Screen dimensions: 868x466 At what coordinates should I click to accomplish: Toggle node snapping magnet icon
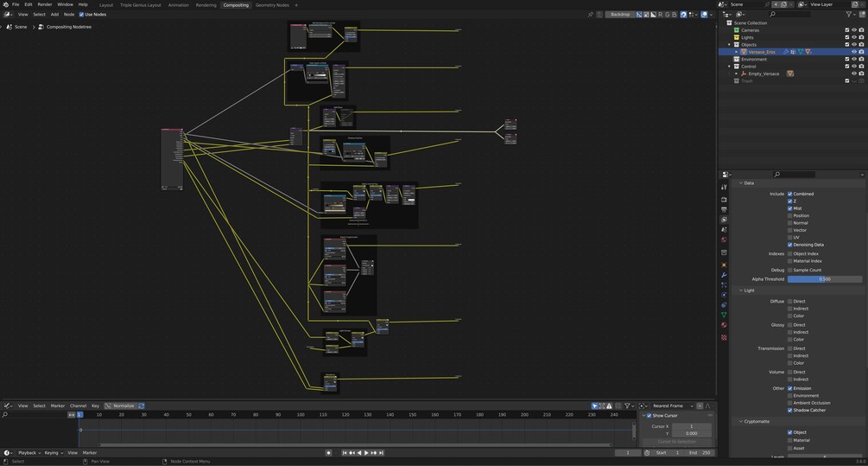(684, 15)
